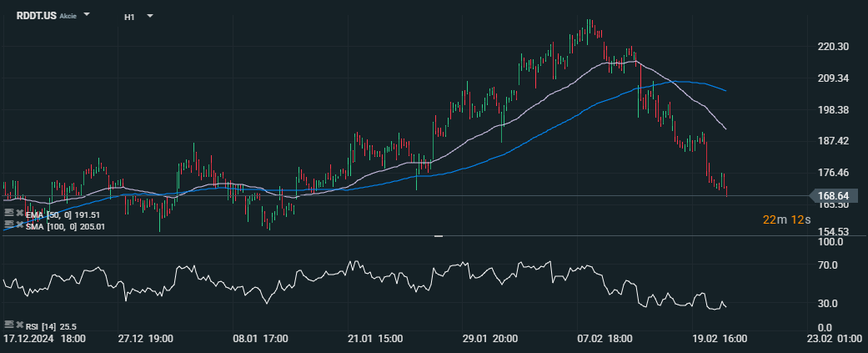
Task: Click the RDDT.US symbol name
Action: pos(36,16)
